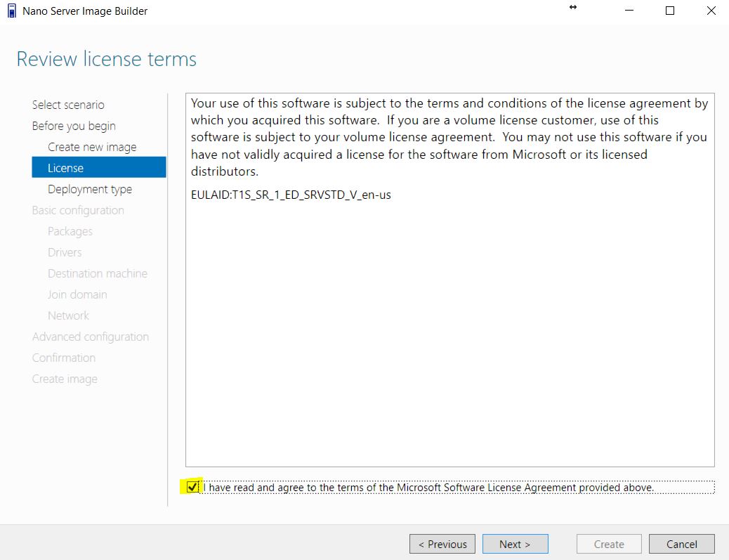Maximize the Nano Server Image Builder window

tap(670, 11)
